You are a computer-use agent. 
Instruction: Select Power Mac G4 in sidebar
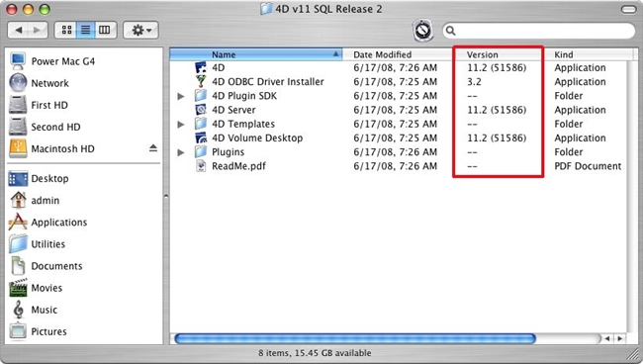pos(63,61)
